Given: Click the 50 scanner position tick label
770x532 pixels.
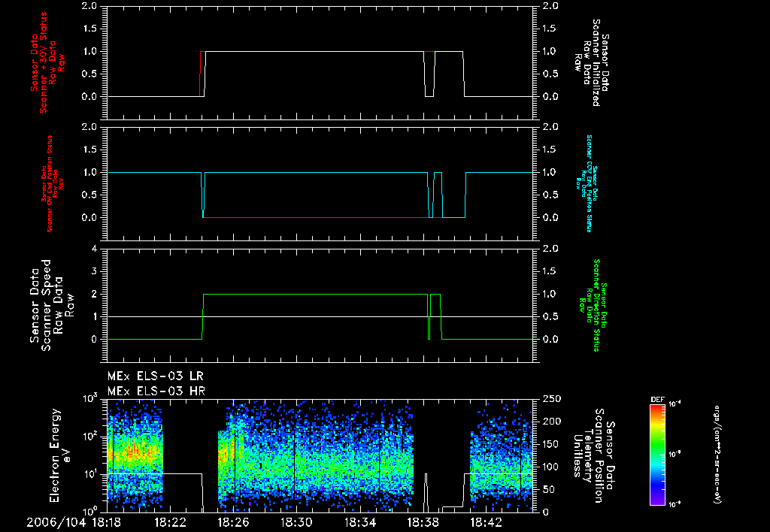Looking at the screenshot, I should [548, 489].
